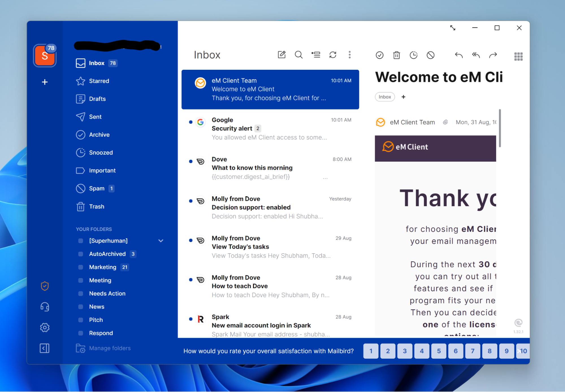This screenshot has height=392, width=565.
Task: Open the search magnifier in Inbox header
Action: (x=298, y=55)
